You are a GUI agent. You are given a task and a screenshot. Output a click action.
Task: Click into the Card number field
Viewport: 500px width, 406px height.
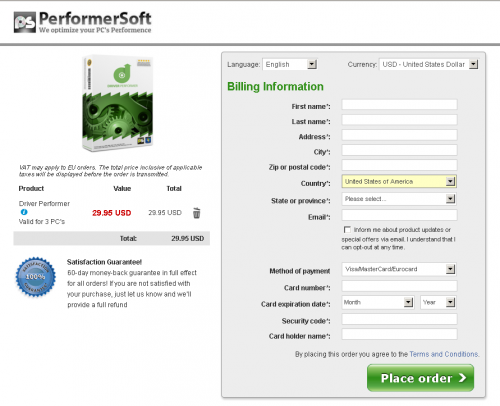tap(399, 286)
